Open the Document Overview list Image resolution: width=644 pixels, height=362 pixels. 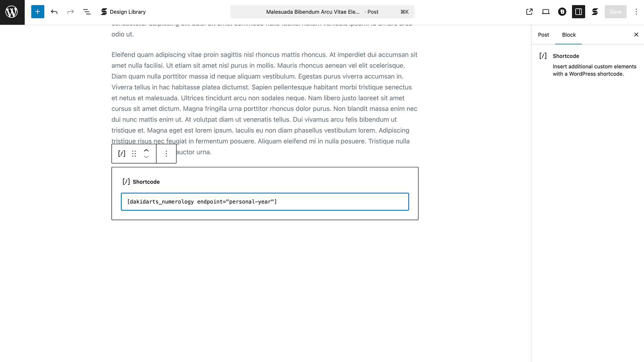[x=87, y=12]
